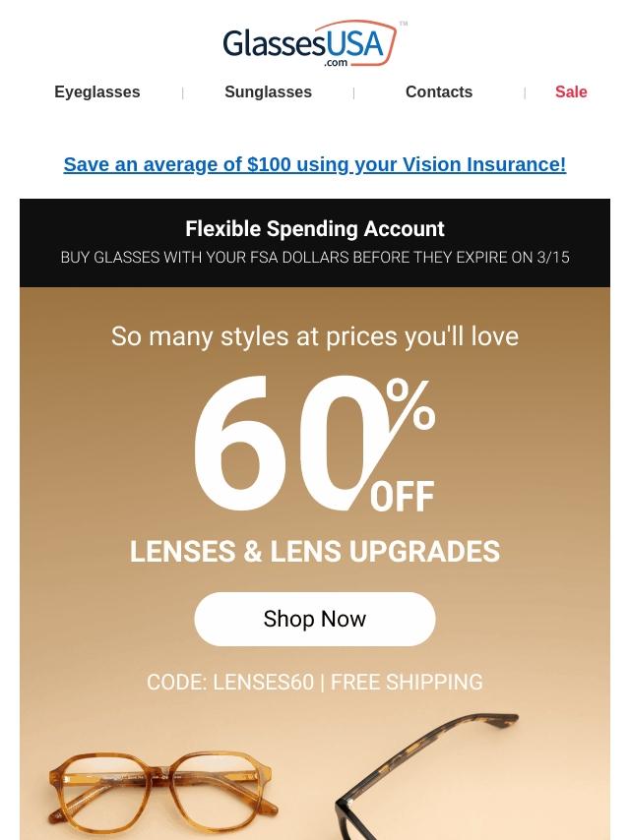Viewport: 630px width, 840px height.
Task: Click the '.com' text under logo
Action: [336, 63]
